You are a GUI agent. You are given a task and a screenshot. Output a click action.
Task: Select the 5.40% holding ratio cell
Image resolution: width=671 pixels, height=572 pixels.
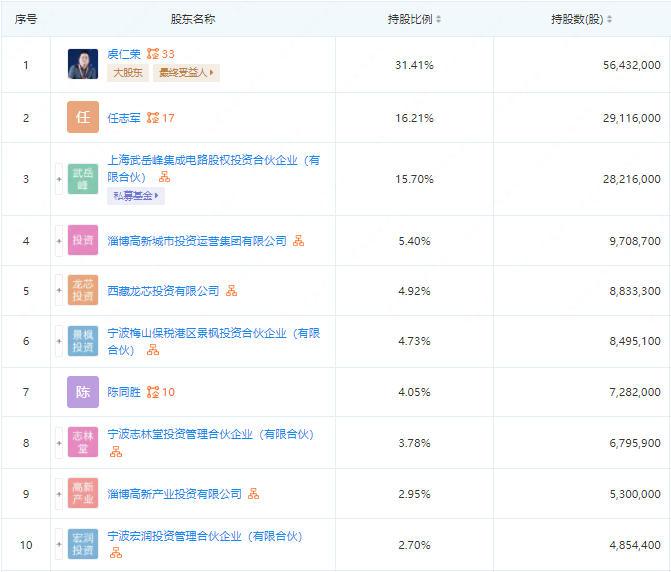click(414, 241)
